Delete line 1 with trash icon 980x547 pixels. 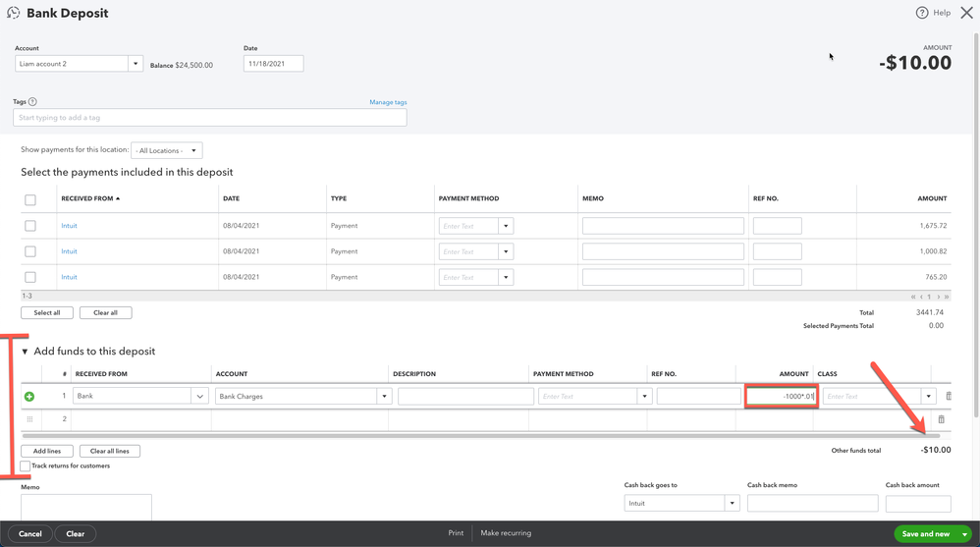click(948, 397)
